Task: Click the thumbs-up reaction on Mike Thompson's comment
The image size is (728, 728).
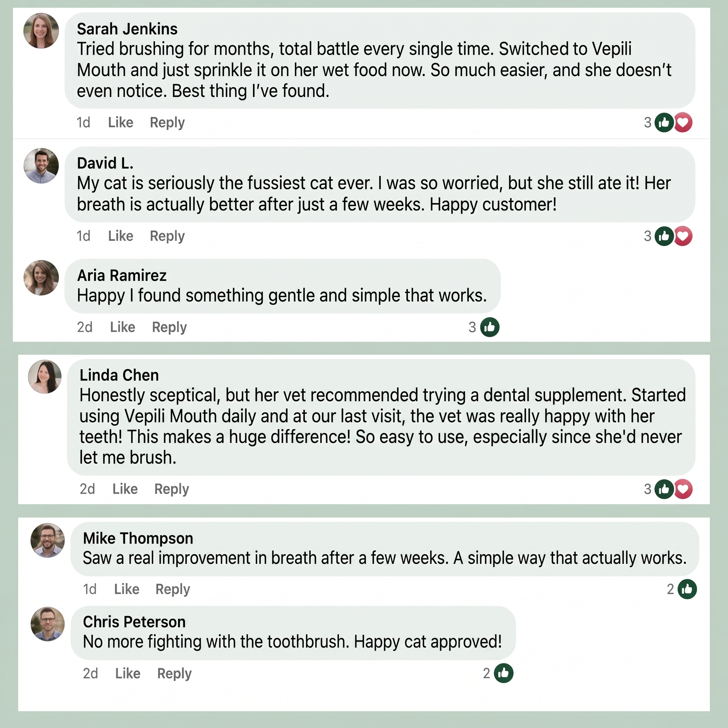Action: click(687, 589)
